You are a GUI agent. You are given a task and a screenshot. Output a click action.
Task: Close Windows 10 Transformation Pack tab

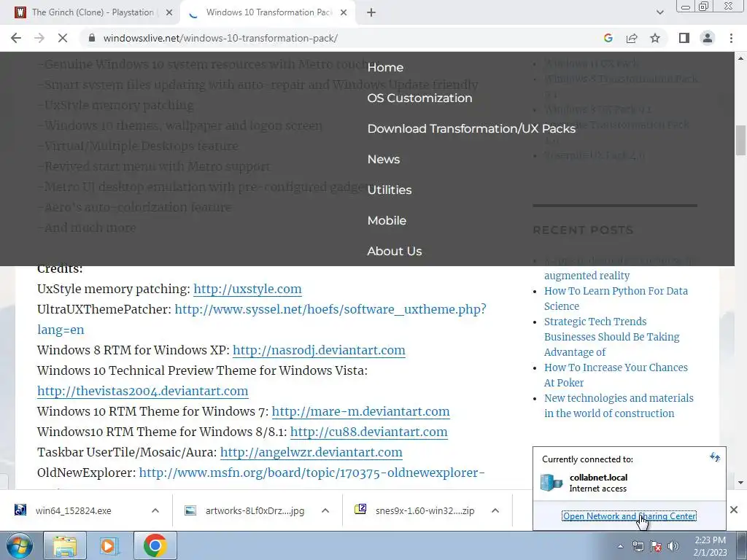(x=344, y=13)
